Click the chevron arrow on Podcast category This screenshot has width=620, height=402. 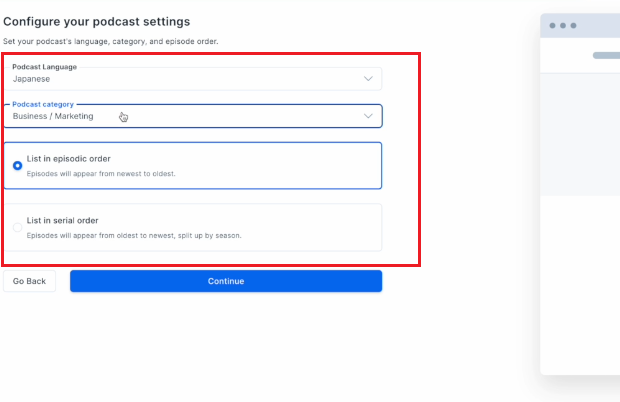pos(368,116)
